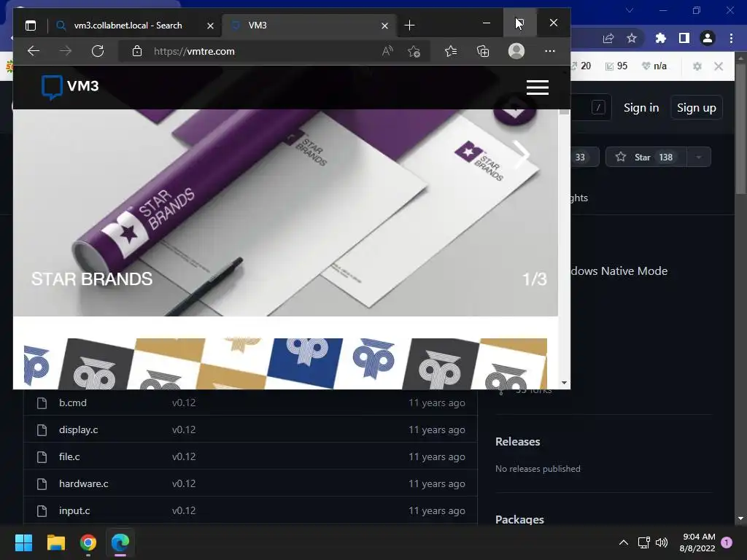
Task: Click the 95 metric in extension bar
Action: click(x=616, y=66)
